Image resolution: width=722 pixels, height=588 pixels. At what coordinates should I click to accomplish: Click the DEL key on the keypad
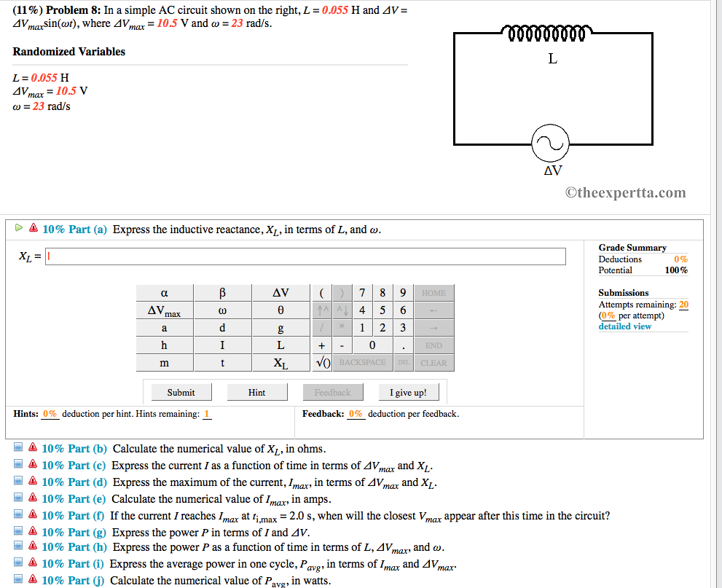pos(403,362)
